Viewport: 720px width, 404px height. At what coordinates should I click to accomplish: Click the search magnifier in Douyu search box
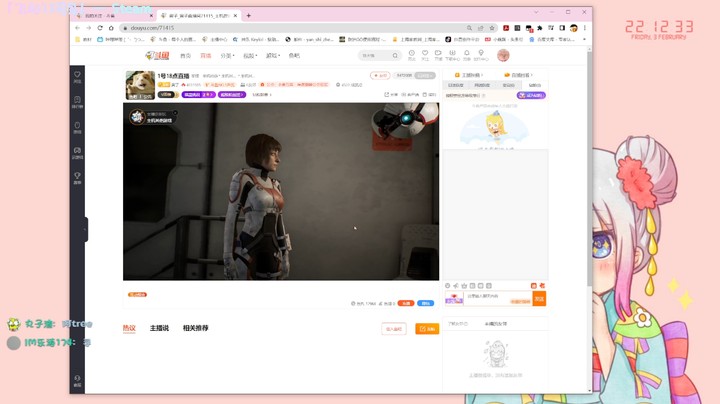pos(395,56)
